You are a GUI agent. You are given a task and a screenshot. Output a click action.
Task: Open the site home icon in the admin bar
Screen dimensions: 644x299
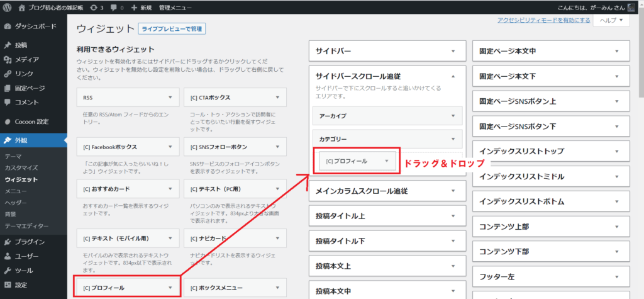(x=21, y=8)
